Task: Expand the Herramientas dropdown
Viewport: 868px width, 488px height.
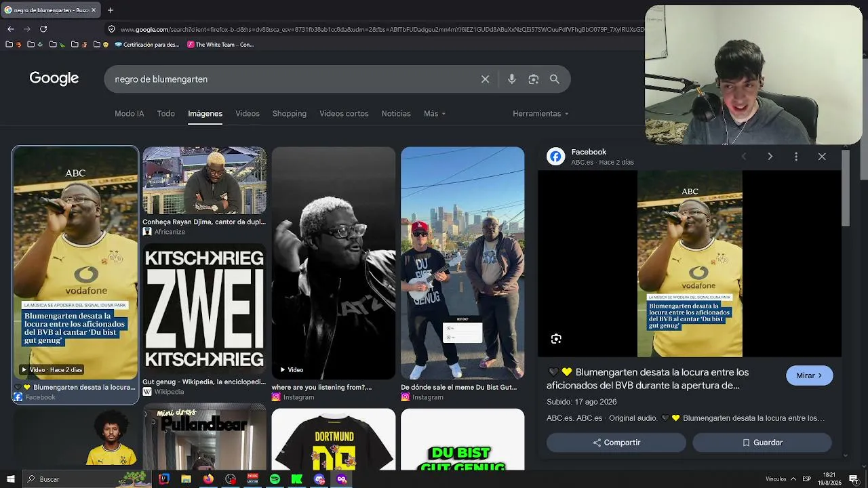Action: [540, 113]
